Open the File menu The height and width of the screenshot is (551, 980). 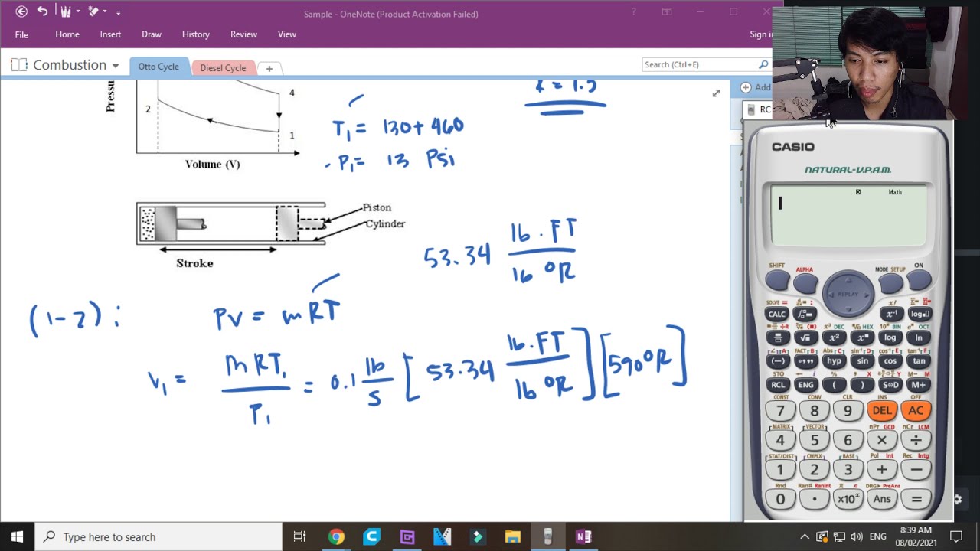click(x=21, y=34)
